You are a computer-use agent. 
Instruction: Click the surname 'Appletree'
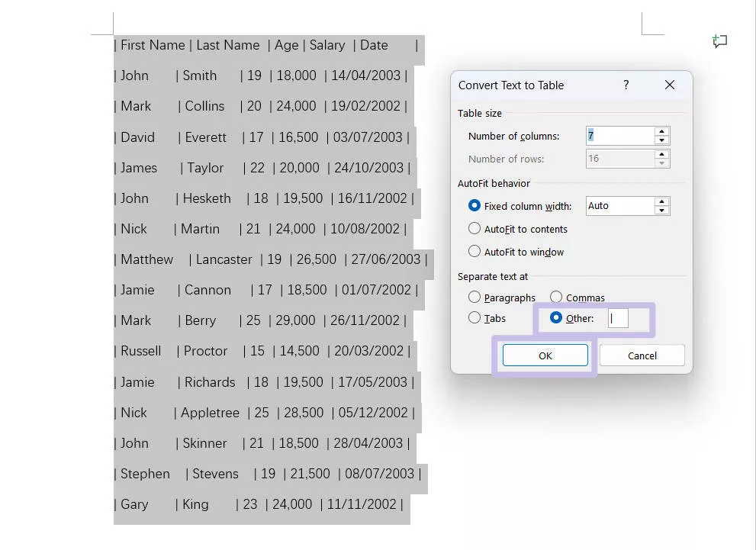pyautogui.click(x=210, y=413)
